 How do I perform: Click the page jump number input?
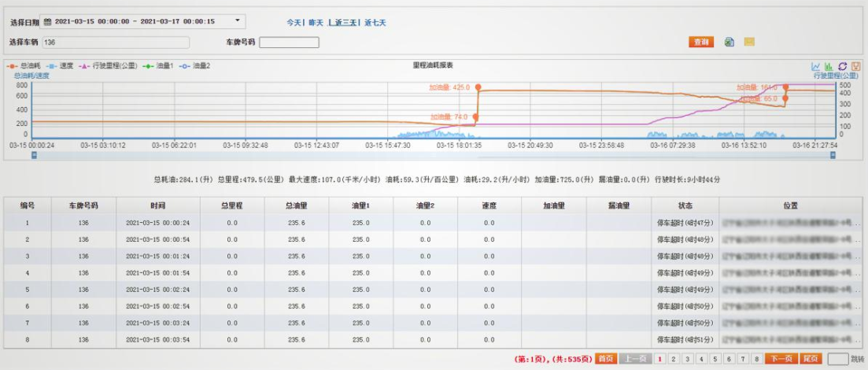(838, 358)
